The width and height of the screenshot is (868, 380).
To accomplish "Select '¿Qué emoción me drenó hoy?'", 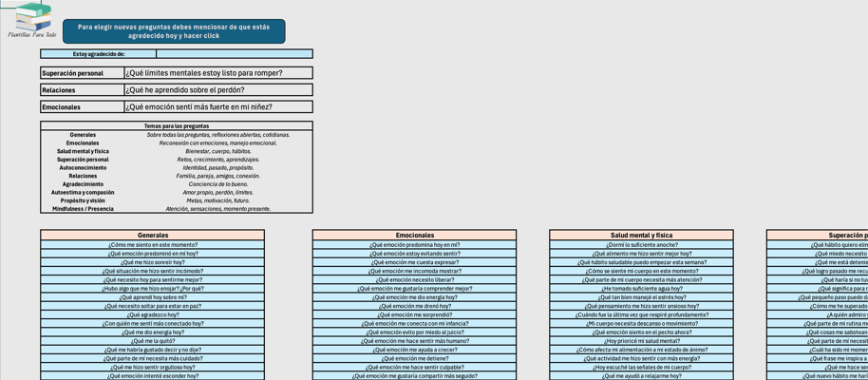I will point(415,306).
